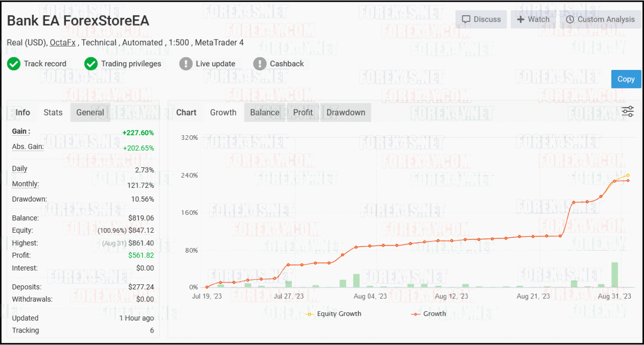
Task: Click the Watch plus icon
Action: pos(521,19)
